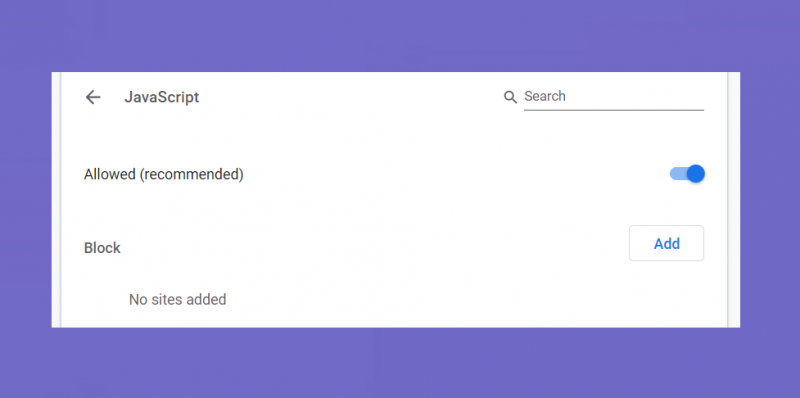Click the blue knob of the JavaScript switch
Screen dimensions: 800x398
coord(695,174)
